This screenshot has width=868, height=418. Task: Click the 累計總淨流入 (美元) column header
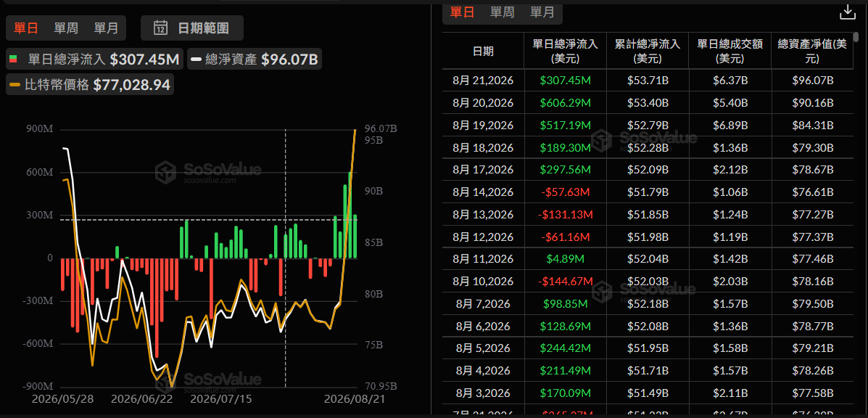pos(647,51)
